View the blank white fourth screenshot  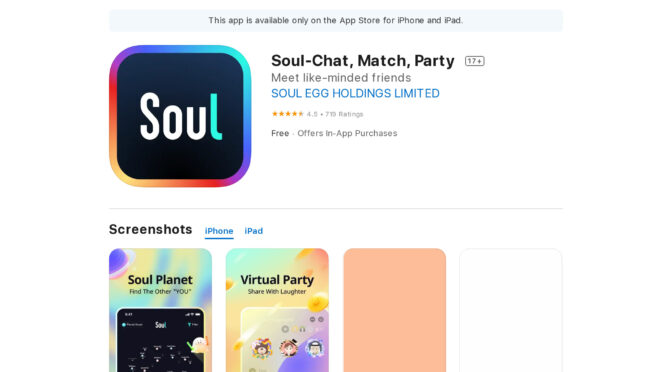click(x=511, y=310)
